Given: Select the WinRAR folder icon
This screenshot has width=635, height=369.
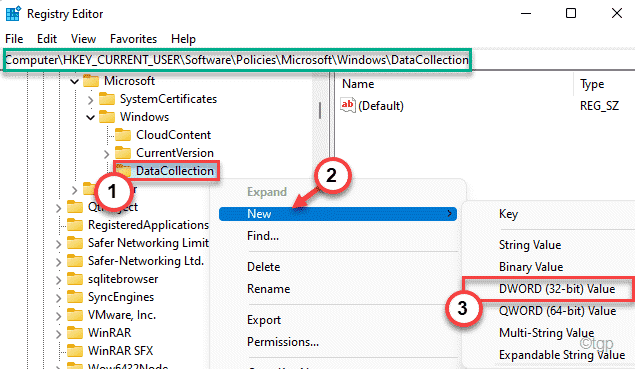Looking at the screenshot, I should (75, 333).
